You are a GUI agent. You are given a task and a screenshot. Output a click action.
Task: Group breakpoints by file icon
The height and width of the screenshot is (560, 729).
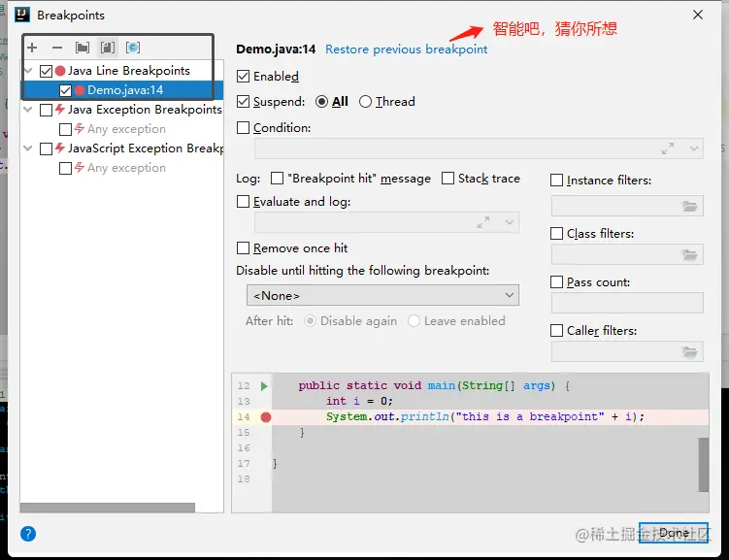(108, 48)
